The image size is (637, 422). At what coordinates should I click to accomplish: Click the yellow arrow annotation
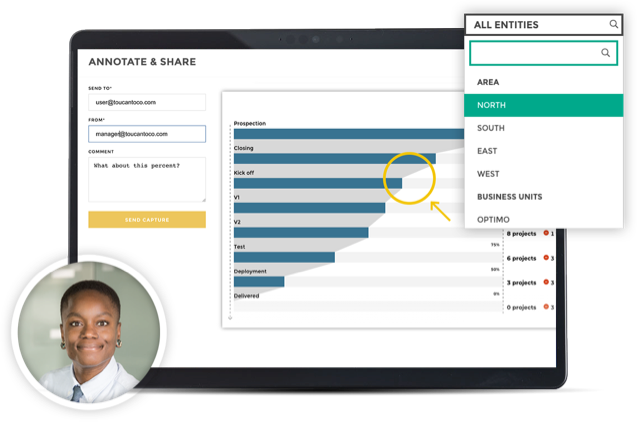point(441,211)
